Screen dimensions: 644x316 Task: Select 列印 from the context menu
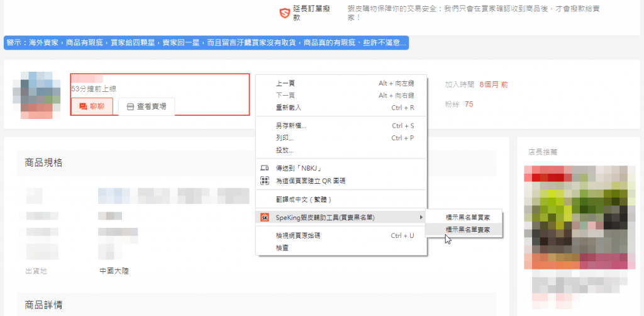[284, 138]
